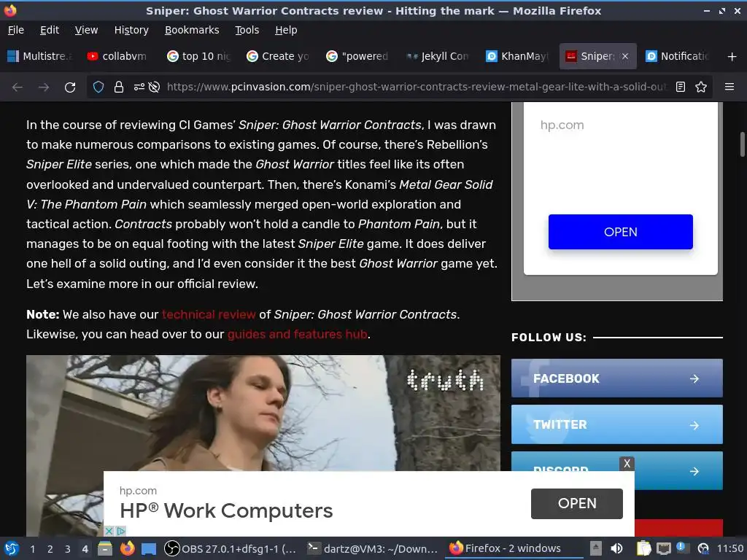
Task: Open site permissions icon in address bar
Action: pos(139,87)
